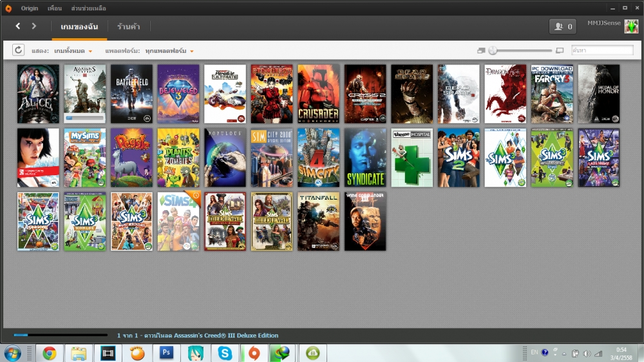Screen dimensions: 644x362
Task: Click the Origin logo icon
Action: (8, 8)
